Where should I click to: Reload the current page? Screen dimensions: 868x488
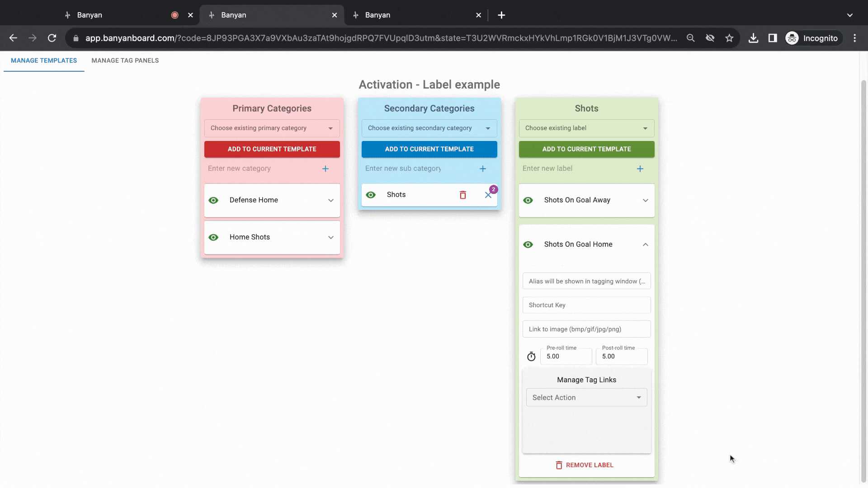click(52, 38)
